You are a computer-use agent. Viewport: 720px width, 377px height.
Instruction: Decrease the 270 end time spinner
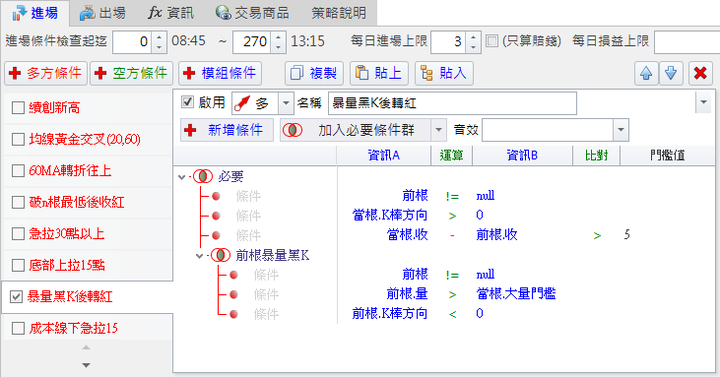[x=278, y=46]
